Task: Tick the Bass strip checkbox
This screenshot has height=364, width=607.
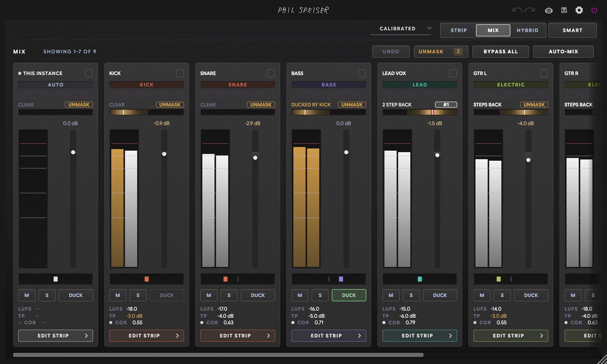Action: point(362,73)
